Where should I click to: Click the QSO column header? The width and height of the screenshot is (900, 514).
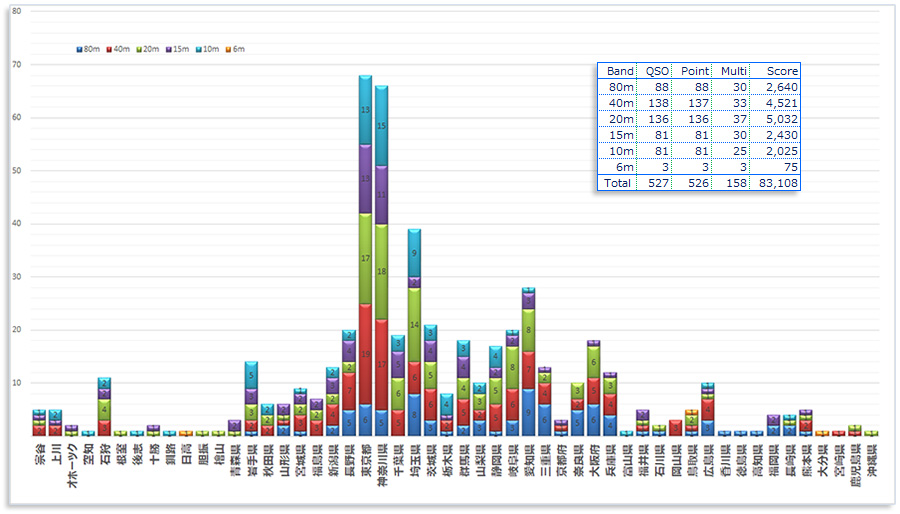coord(657,71)
